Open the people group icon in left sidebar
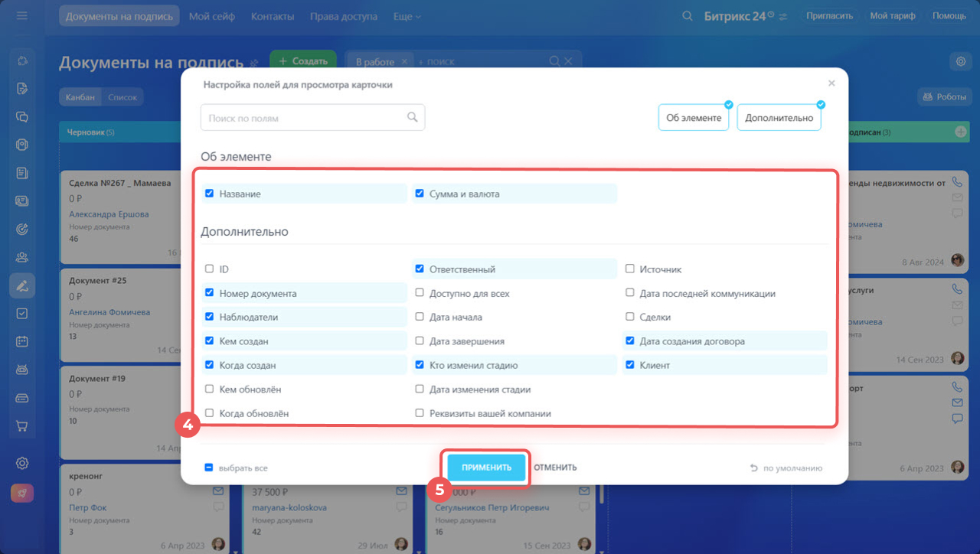Image resolution: width=980 pixels, height=554 pixels. coord(22,257)
